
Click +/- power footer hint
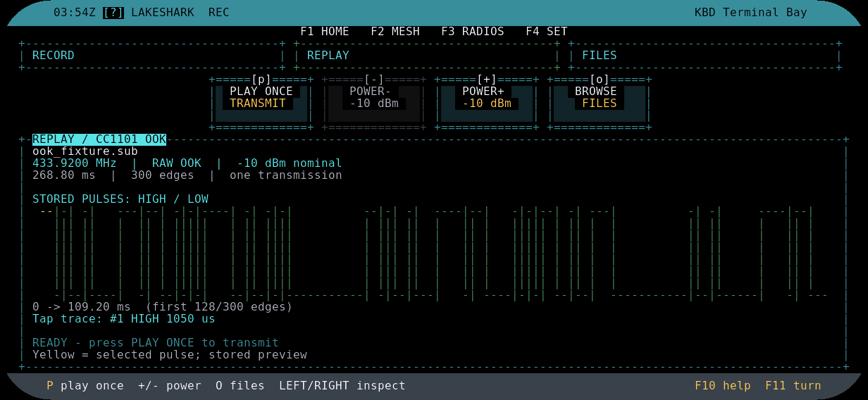coord(170,386)
